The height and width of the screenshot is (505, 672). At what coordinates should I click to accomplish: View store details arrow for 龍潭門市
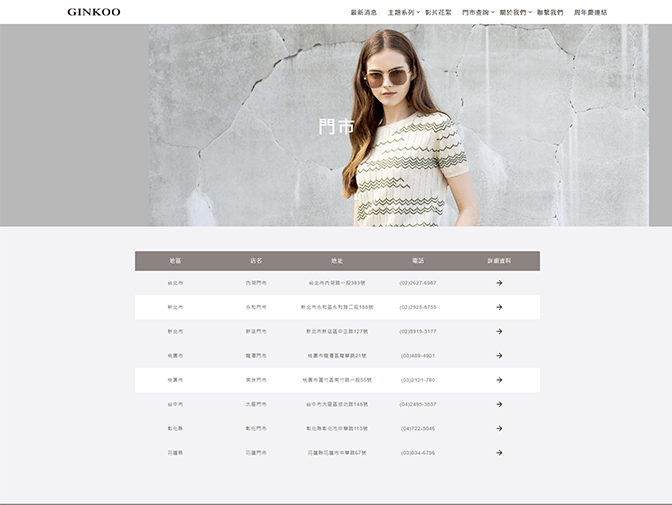click(499, 356)
